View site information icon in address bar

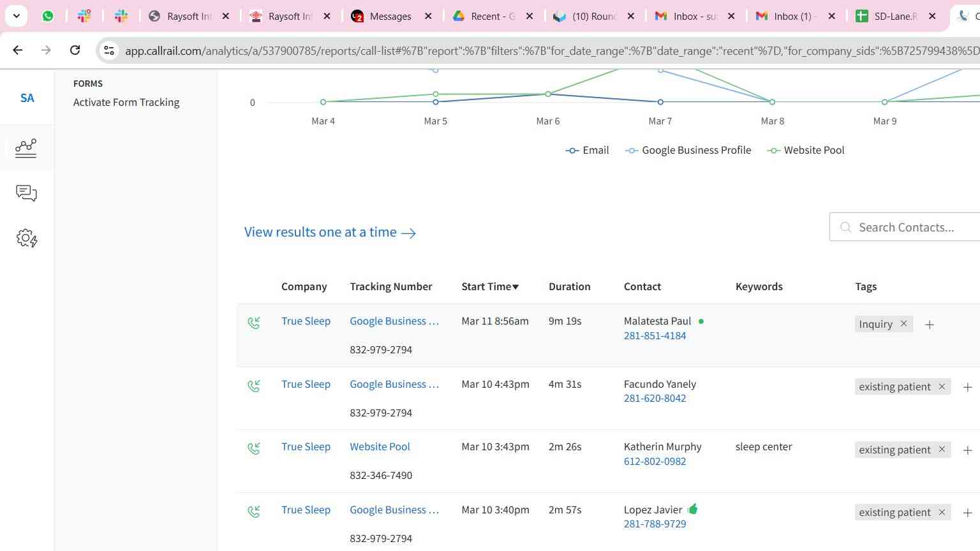tap(109, 50)
